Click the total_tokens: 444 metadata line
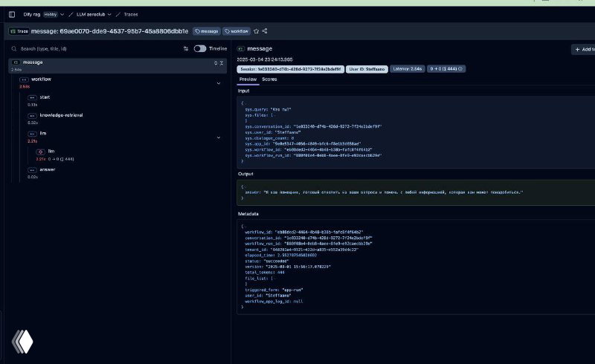The height and width of the screenshot is (364, 595). point(265,272)
